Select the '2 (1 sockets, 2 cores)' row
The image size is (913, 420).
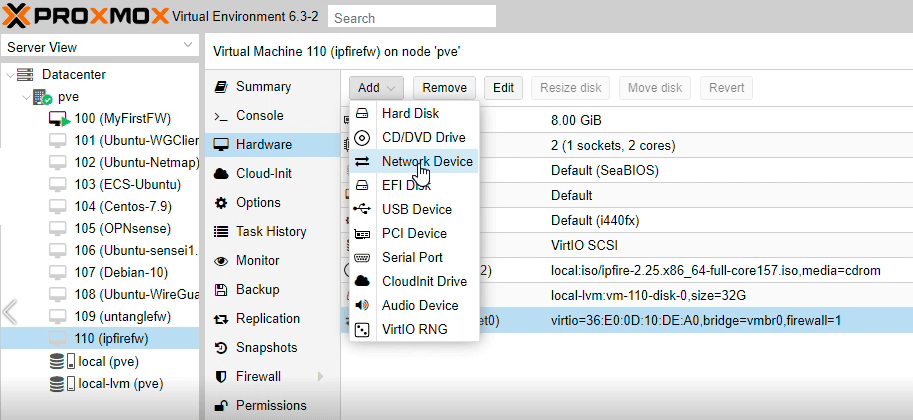pyautogui.click(x=627, y=146)
